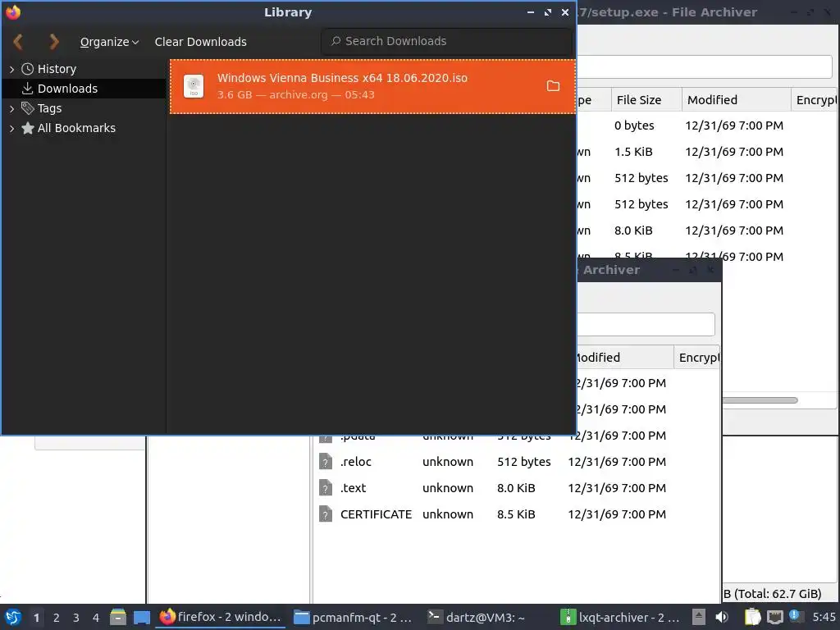
Task: Click the path field in the front Archiver window
Action: 646,324
